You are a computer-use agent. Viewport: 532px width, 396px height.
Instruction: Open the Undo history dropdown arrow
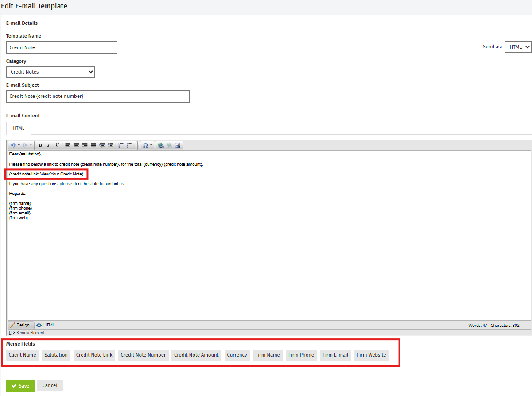coord(19,145)
